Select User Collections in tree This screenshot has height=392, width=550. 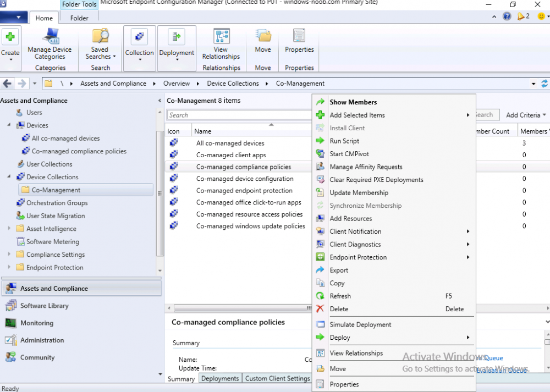tap(49, 164)
